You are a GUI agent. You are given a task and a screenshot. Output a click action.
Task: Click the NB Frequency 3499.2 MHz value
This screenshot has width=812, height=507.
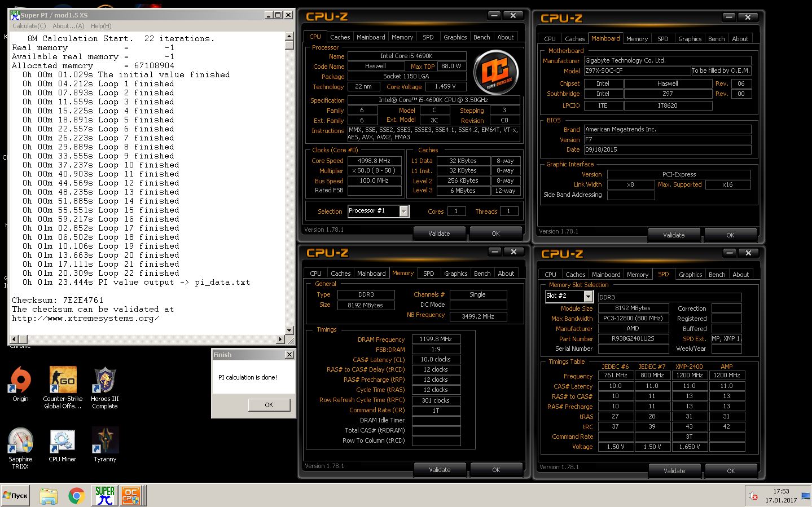click(x=478, y=316)
